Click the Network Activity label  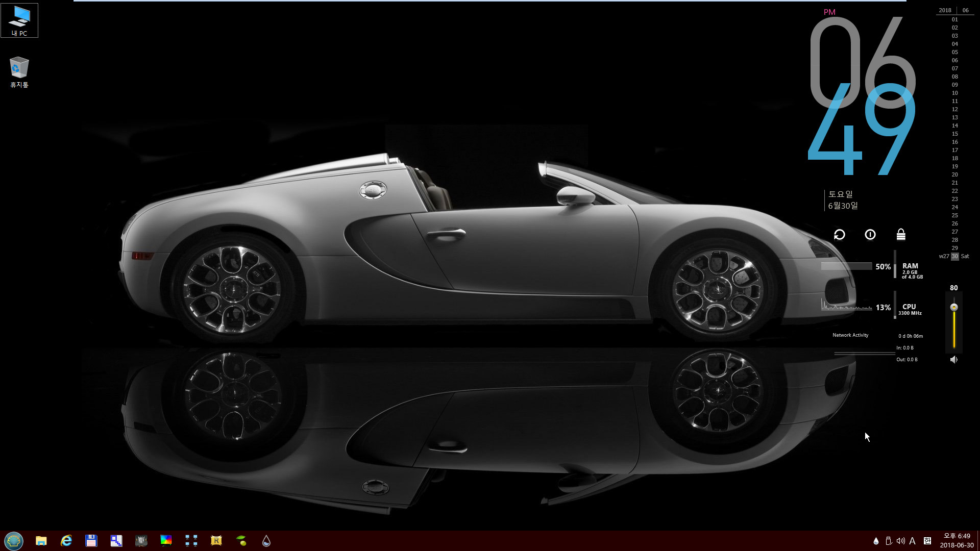coord(850,335)
